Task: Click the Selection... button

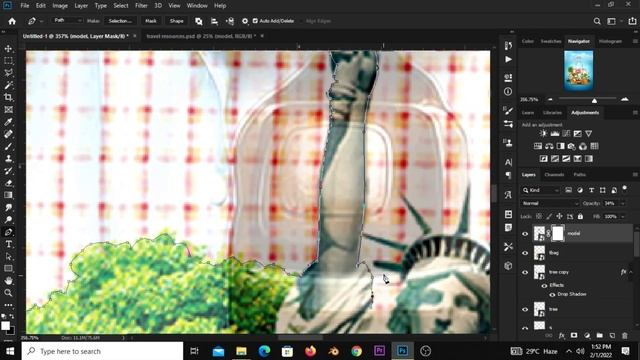Action: click(120, 21)
